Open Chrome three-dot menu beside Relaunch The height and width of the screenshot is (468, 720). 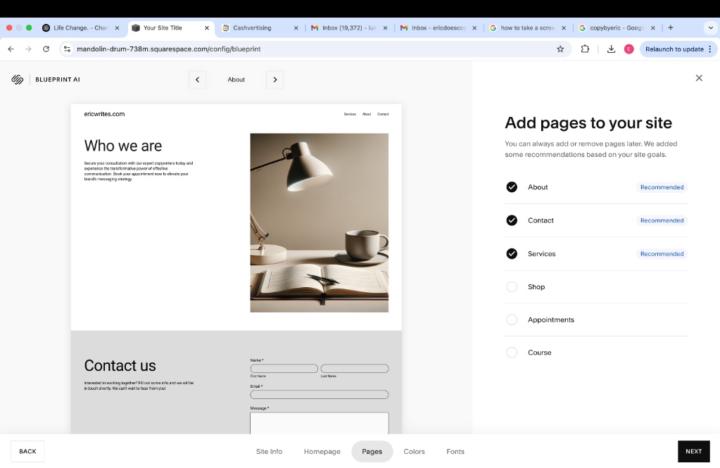pos(710,48)
